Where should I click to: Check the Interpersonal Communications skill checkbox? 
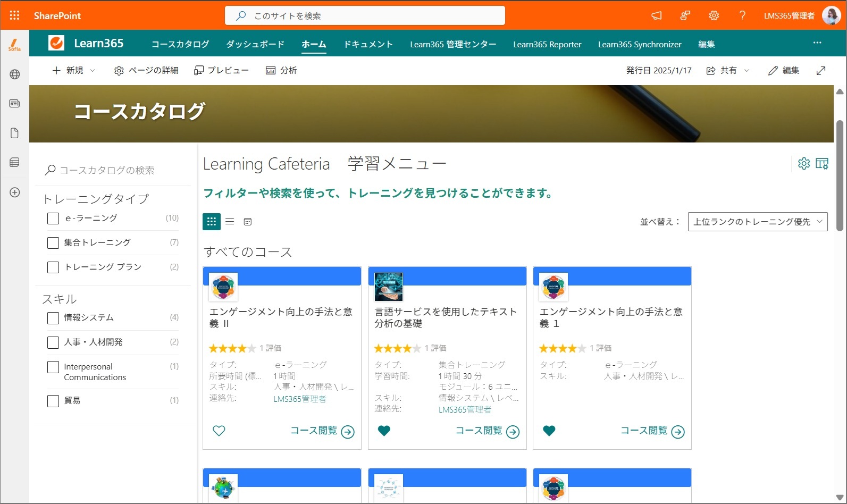pos(53,367)
